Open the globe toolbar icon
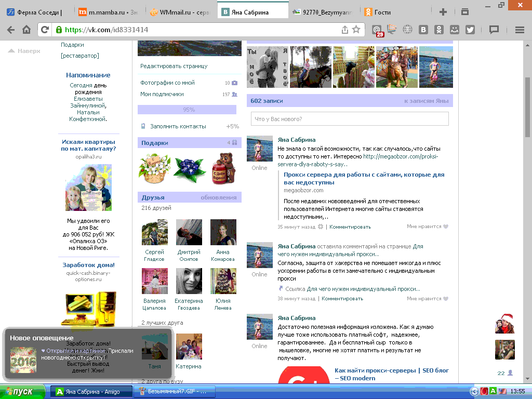The width and height of the screenshot is (532, 399). click(x=407, y=30)
